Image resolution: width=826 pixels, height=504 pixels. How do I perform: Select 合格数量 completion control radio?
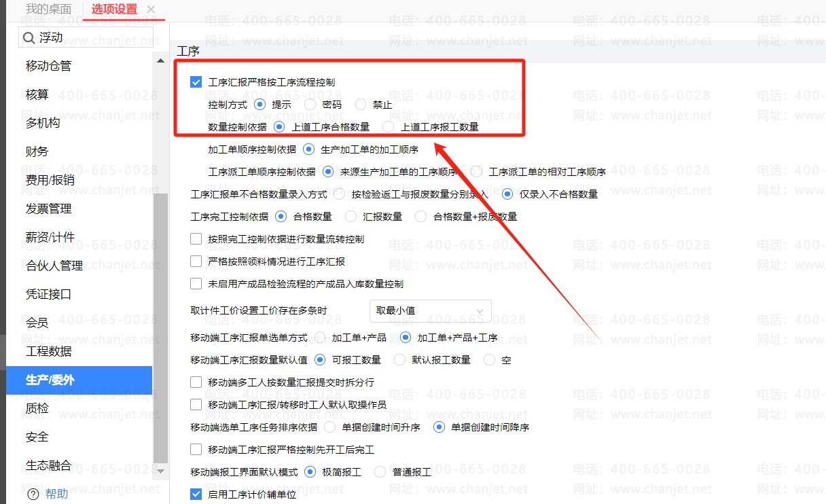point(281,217)
